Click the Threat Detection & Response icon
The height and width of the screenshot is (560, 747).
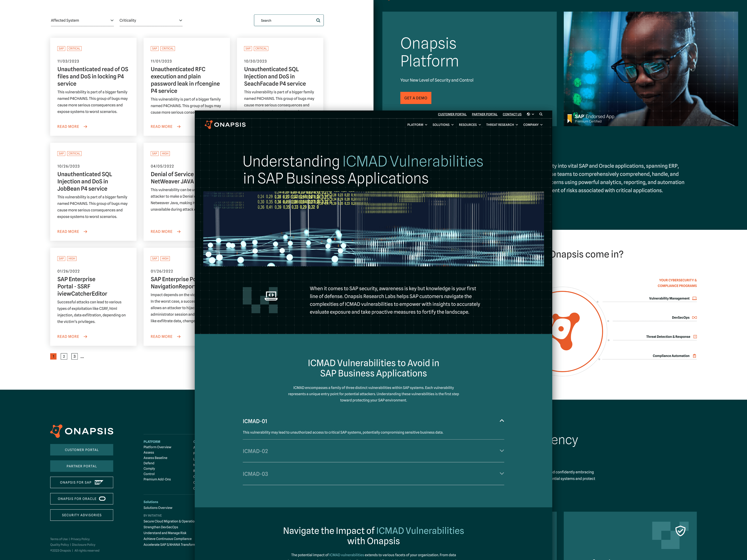click(695, 336)
